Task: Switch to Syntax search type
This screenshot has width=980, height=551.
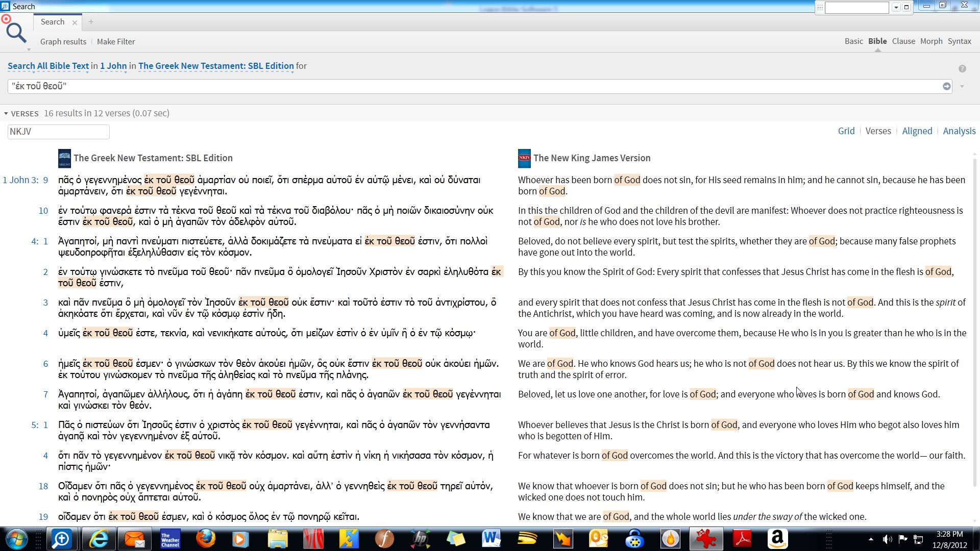Action: coord(959,41)
